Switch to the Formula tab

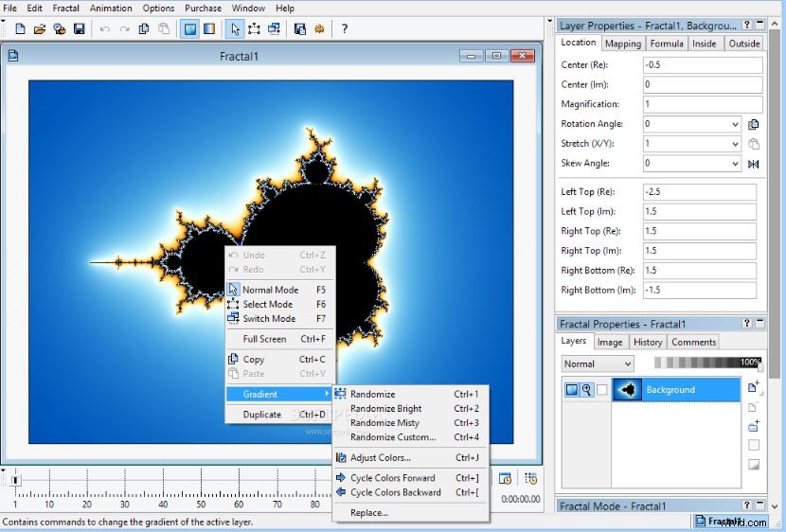coord(667,44)
